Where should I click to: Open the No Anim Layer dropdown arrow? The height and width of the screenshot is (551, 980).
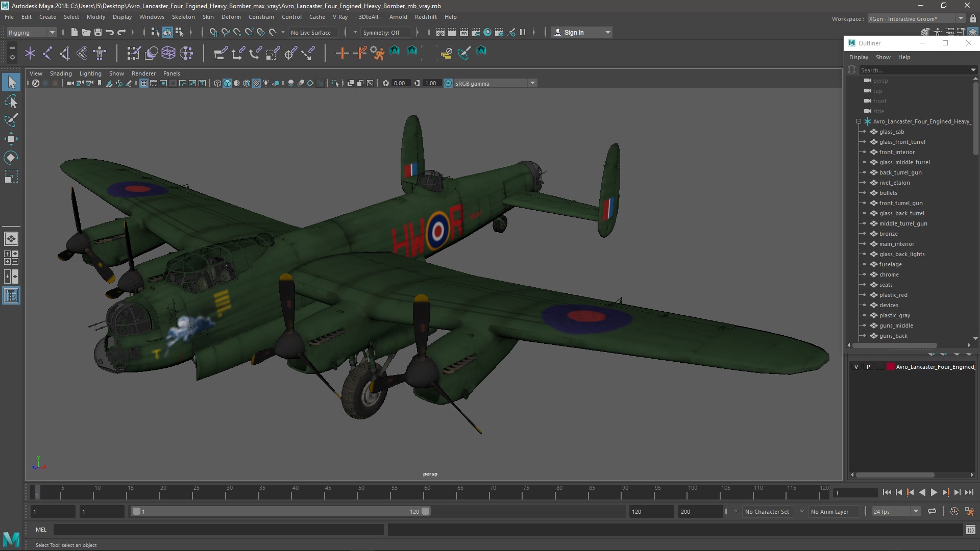802,511
